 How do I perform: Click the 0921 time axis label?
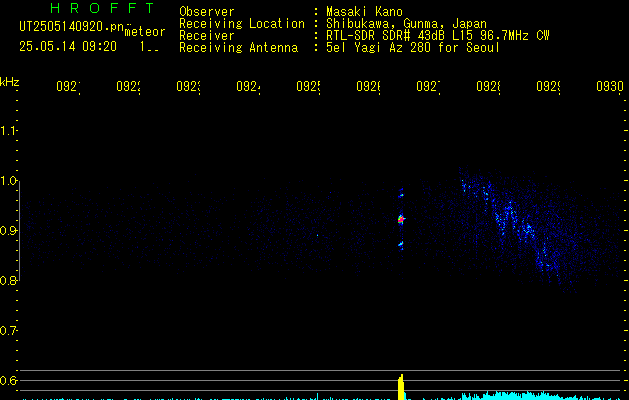pyautogui.click(x=68, y=87)
